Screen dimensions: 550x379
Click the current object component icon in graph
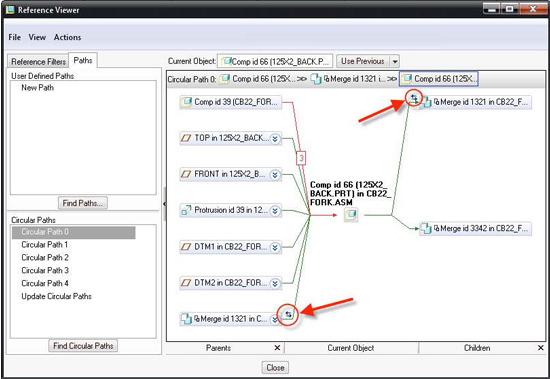[x=351, y=214]
